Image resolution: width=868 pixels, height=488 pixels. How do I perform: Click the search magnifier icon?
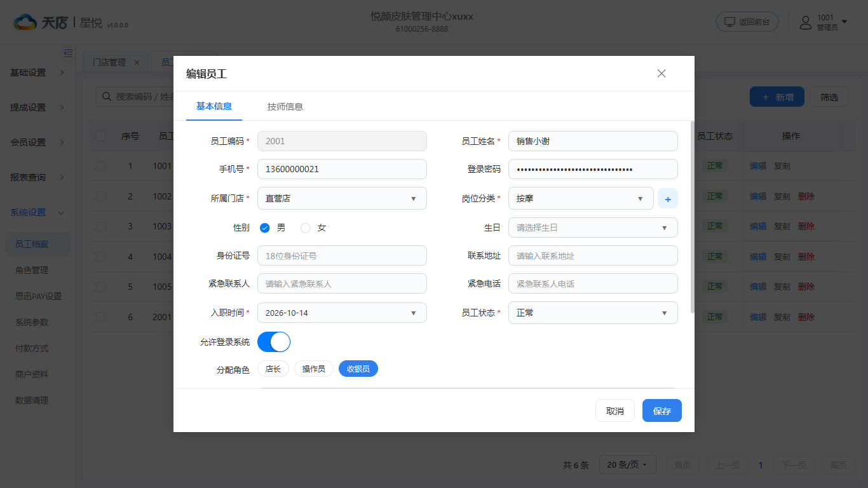pyautogui.click(x=105, y=97)
